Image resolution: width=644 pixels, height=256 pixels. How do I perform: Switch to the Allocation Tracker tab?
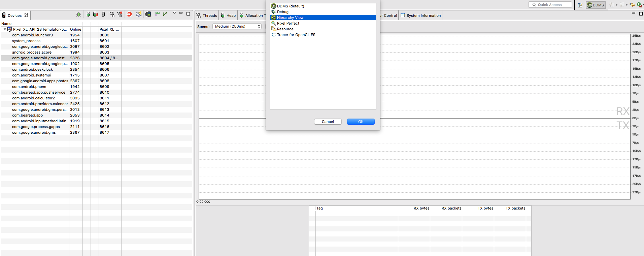pos(252,15)
